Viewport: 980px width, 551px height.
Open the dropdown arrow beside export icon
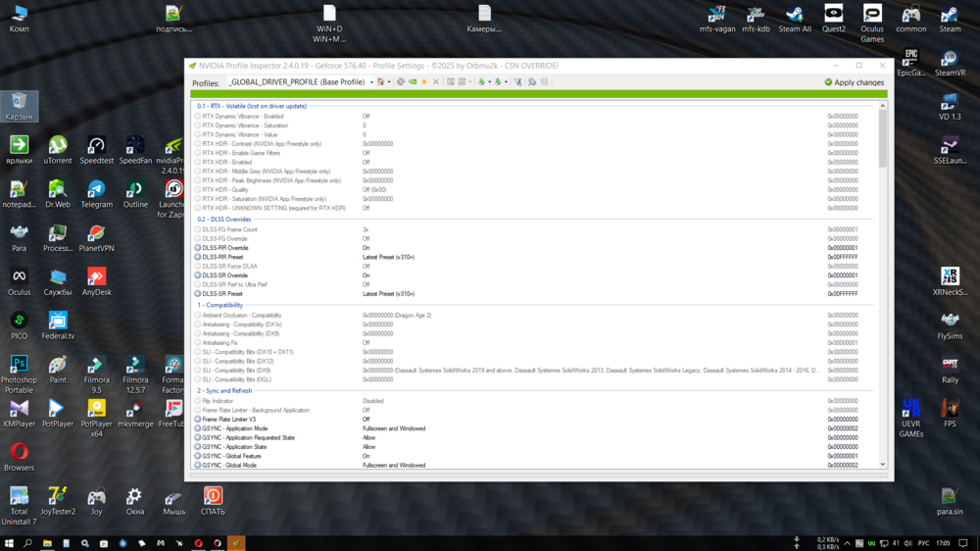(x=489, y=82)
